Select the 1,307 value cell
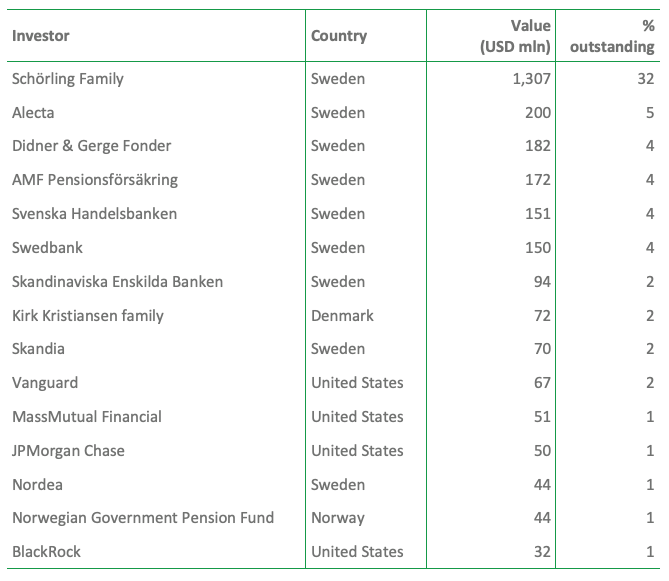The image size is (669, 581). [x=530, y=78]
